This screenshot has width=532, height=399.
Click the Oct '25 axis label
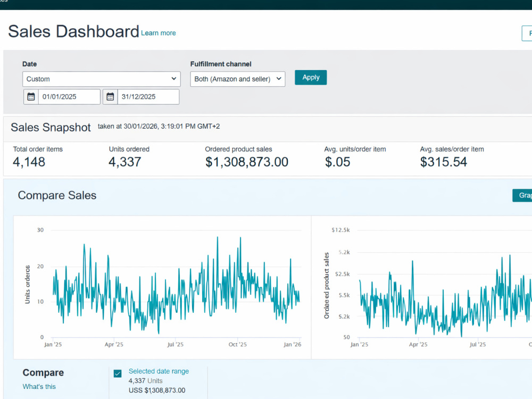tap(237, 344)
